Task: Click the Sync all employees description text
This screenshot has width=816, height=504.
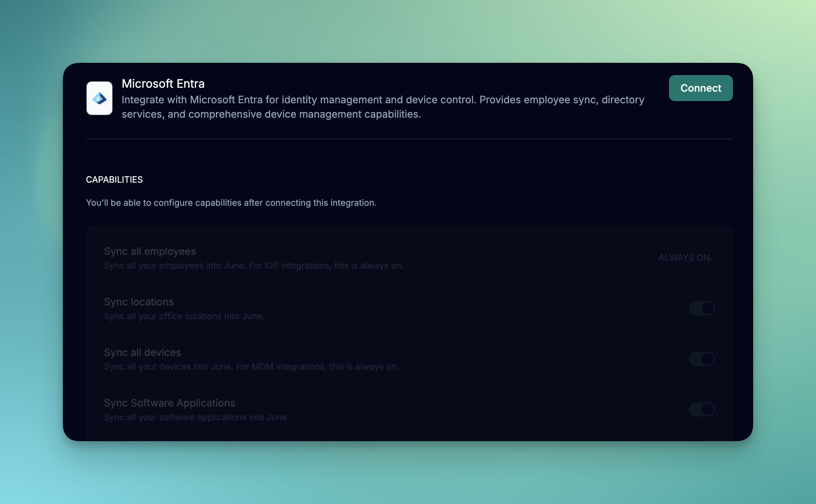Action: [253, 266]
